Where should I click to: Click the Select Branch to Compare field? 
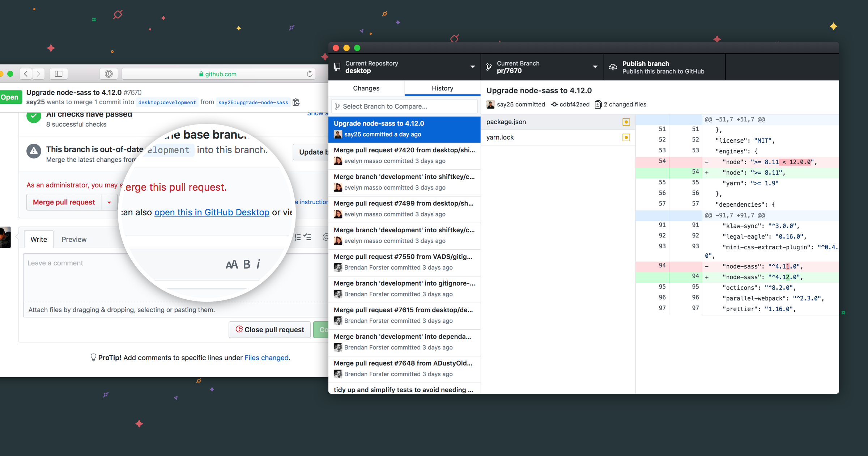404,106
